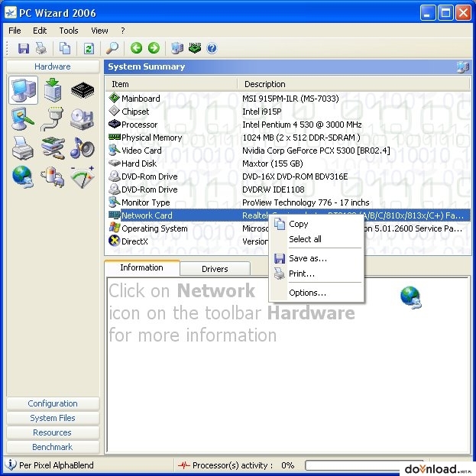The image size is (476, 476).
Task: Open Help with blue question icon
Action: [x=212, y=48]
